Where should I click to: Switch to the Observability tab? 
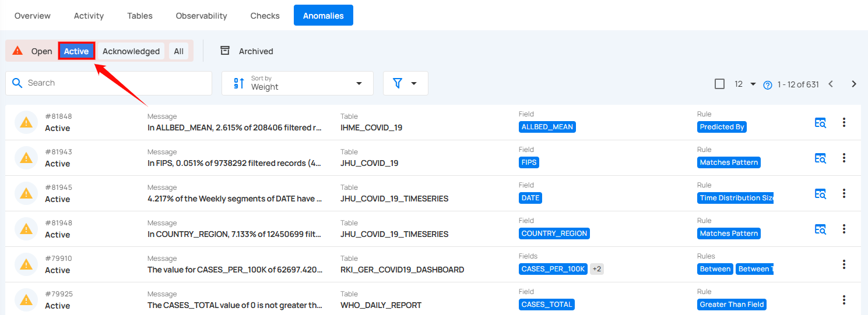(202, 16)
